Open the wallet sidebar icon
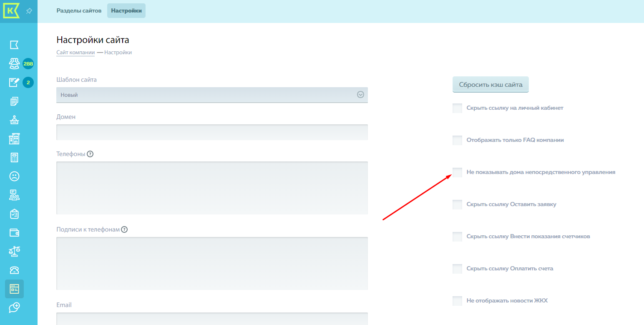Viewport: 644px width, 325px height. (14, 233)
